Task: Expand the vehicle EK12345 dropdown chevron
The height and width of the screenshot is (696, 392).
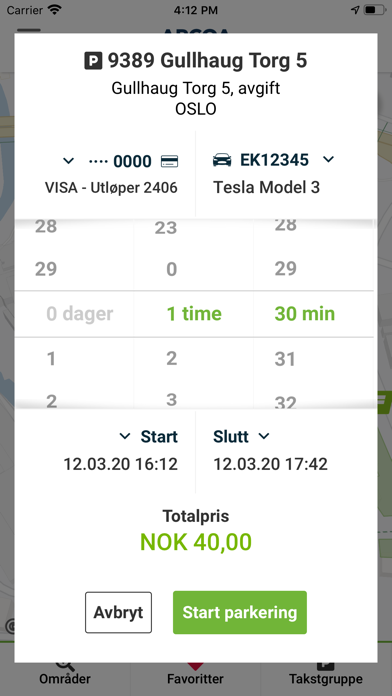Action: (328, 159)
